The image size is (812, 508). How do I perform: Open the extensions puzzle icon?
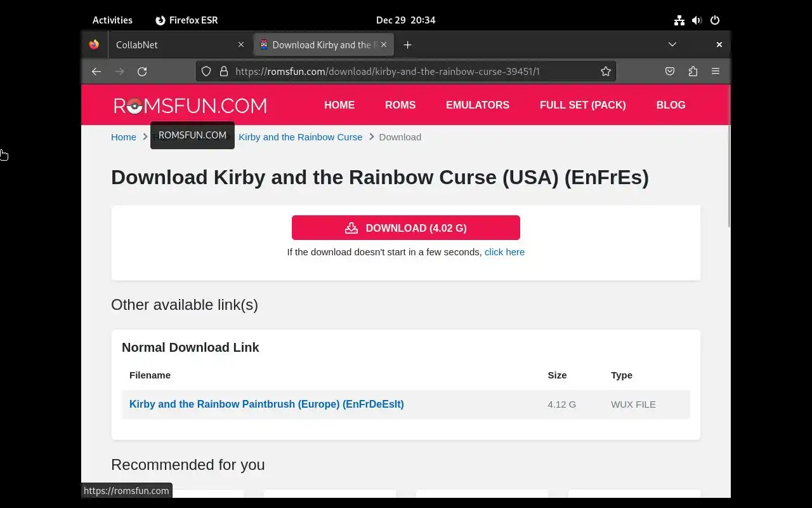click(693, 71)
